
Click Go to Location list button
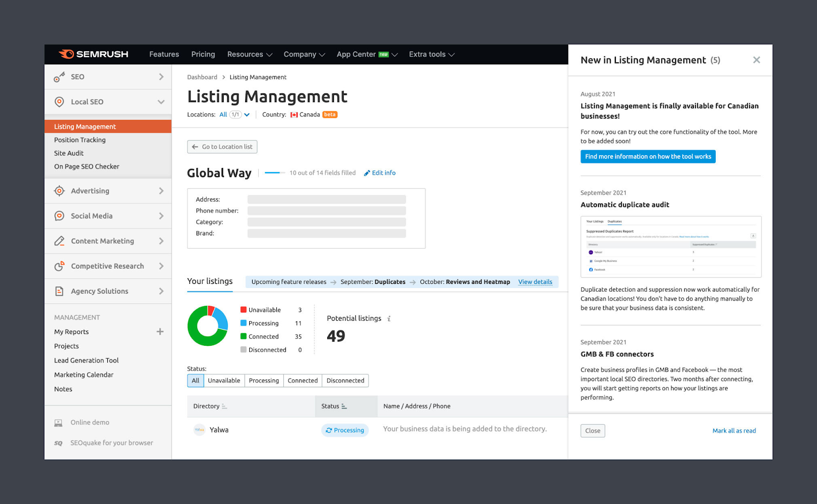[x=222, y=147]
